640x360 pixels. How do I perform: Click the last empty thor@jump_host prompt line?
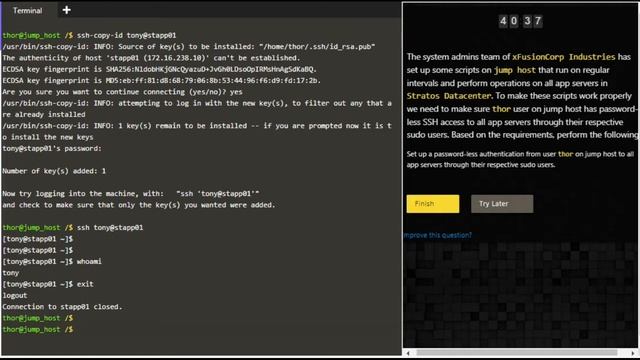[x=38, y=329]
